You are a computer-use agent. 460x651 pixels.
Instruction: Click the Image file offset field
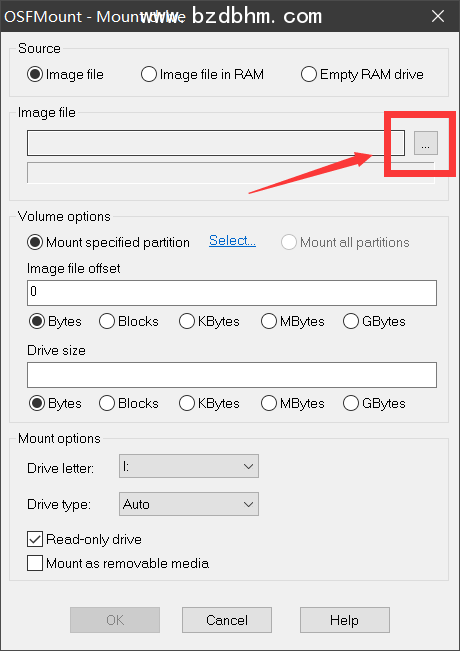click(232, 293)
